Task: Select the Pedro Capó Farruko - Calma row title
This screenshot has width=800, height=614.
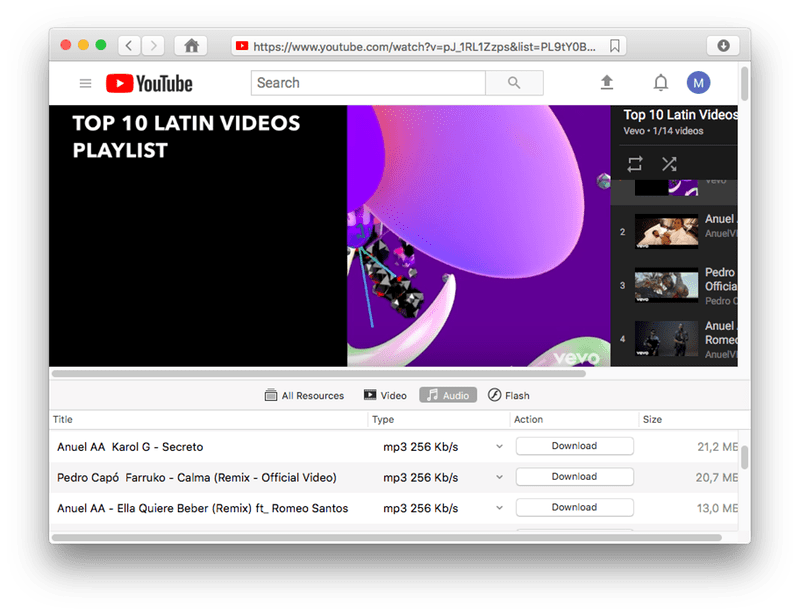Action: 196,478
